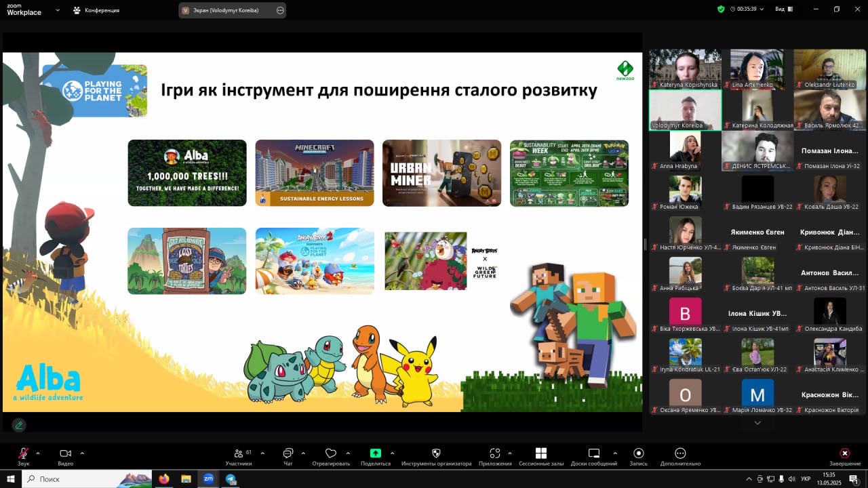Select Коваль Даша УВ-22 video tile
This screenshot has width=868, height=488.
(x=830, y=191)
